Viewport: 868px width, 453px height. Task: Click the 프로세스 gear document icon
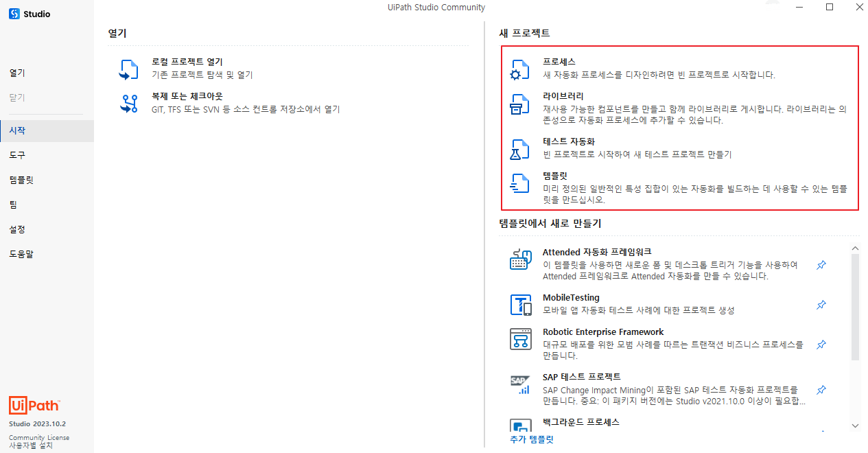(x=519, y=69)
